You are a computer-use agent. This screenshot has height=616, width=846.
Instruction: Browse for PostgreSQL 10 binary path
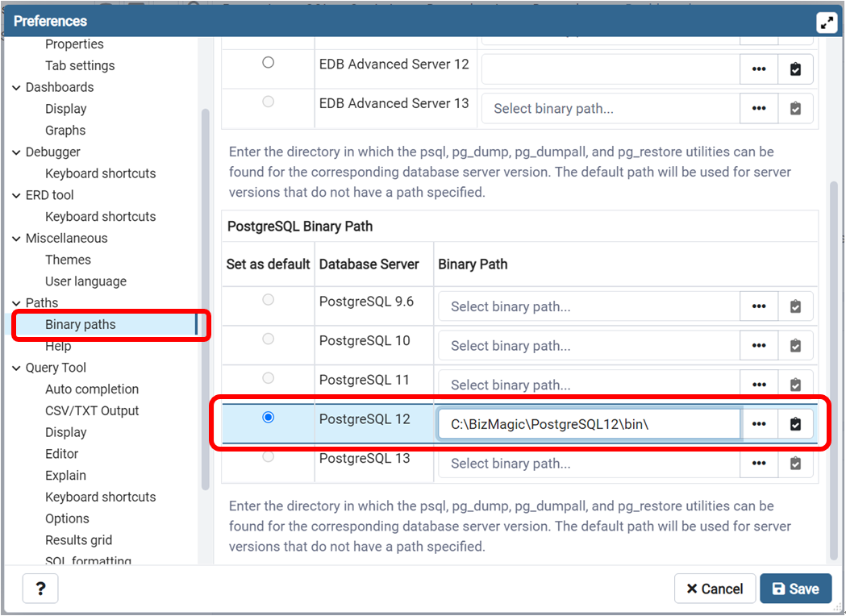coord(759,346)
